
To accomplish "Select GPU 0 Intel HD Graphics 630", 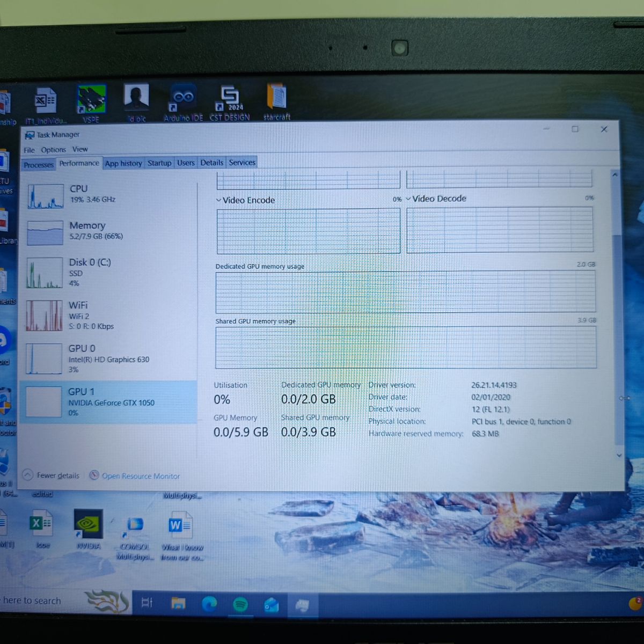I will pos(108,358).
